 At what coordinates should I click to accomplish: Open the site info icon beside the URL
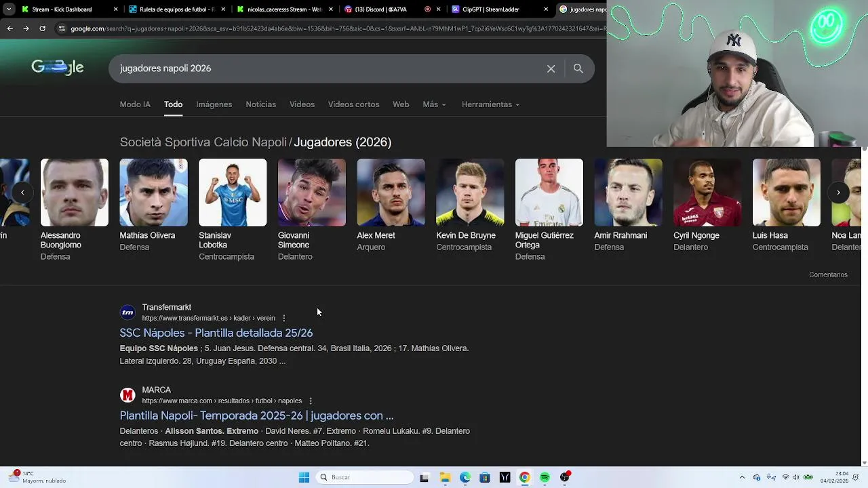62,28
